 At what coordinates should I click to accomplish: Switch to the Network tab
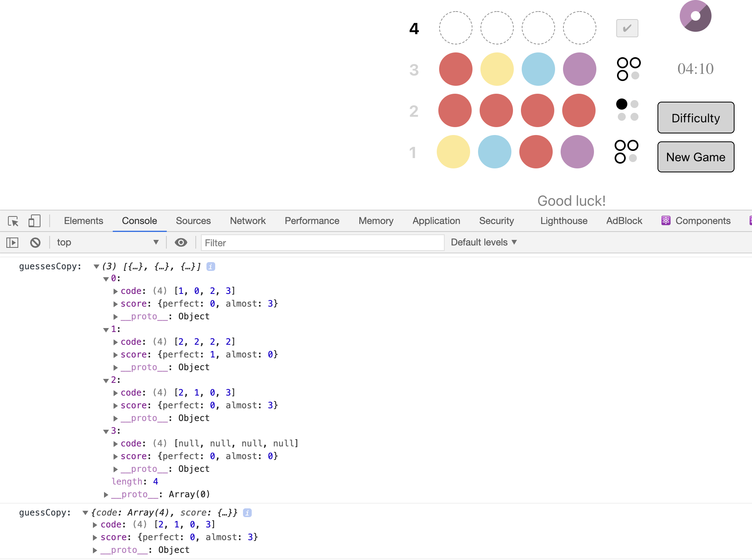point(247,221)
